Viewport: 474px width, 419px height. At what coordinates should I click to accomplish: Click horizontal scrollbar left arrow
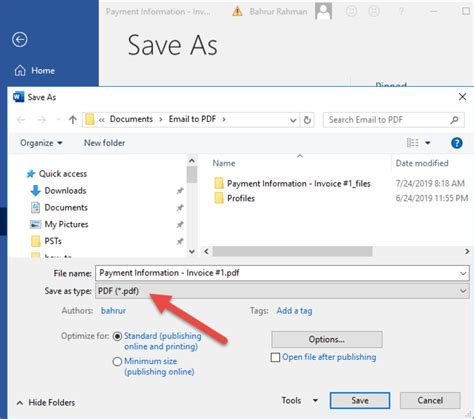click(206, 251)
